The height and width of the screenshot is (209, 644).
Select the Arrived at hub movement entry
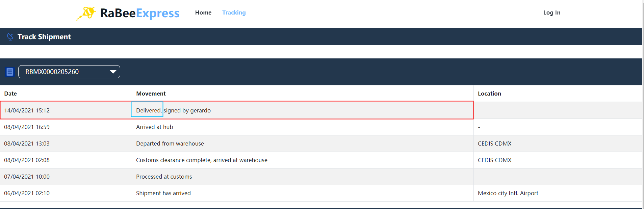154,127
